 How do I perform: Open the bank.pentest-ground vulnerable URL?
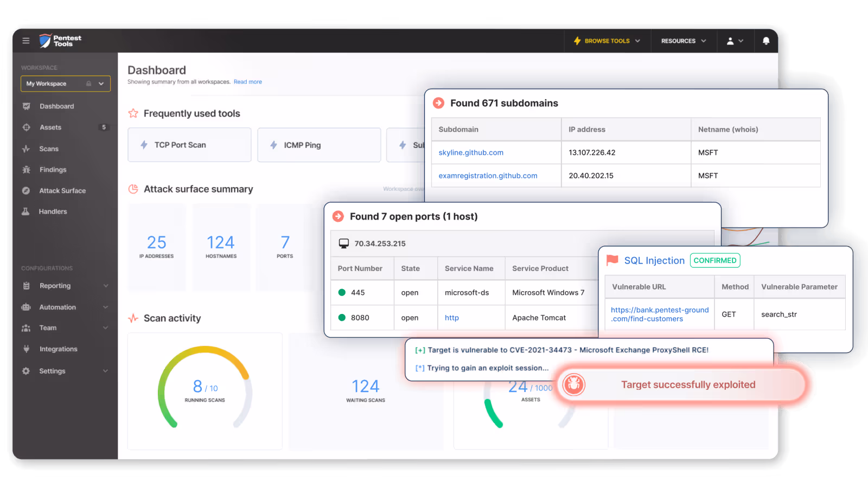click(660, 314)
